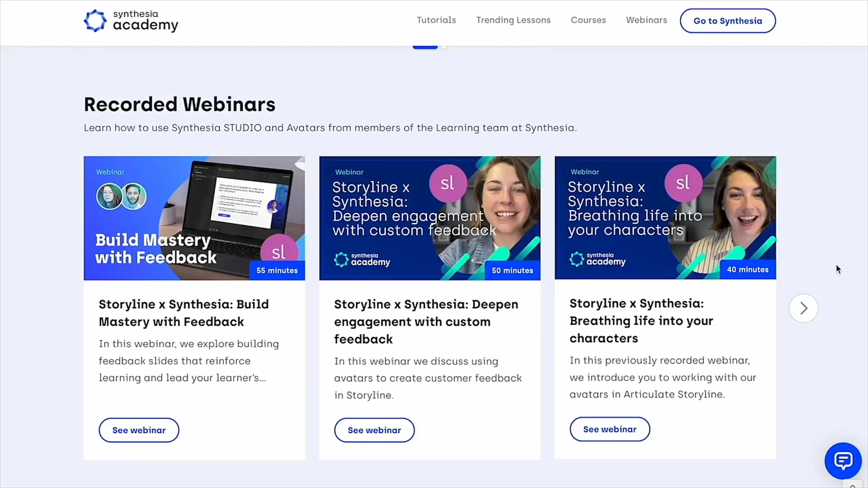
Task: Select the Webinars navigation tab
Action: (647, 20)
